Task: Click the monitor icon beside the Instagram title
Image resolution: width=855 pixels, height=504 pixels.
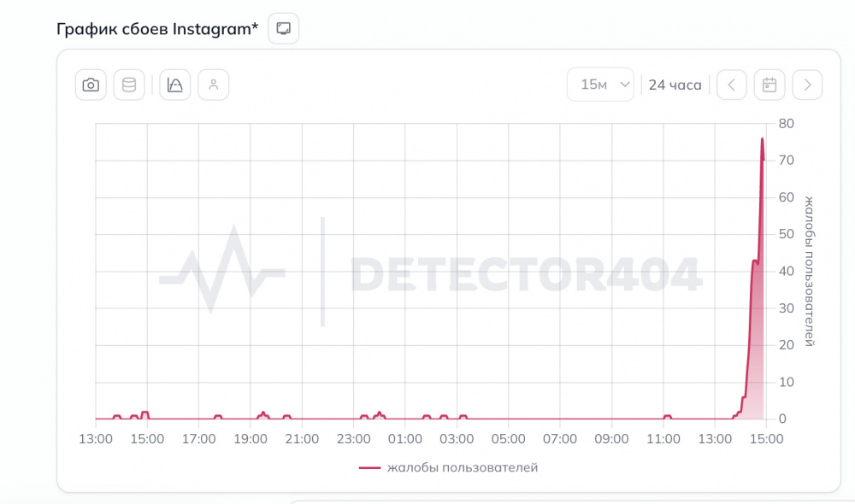Action: click(x=284, y=28)
